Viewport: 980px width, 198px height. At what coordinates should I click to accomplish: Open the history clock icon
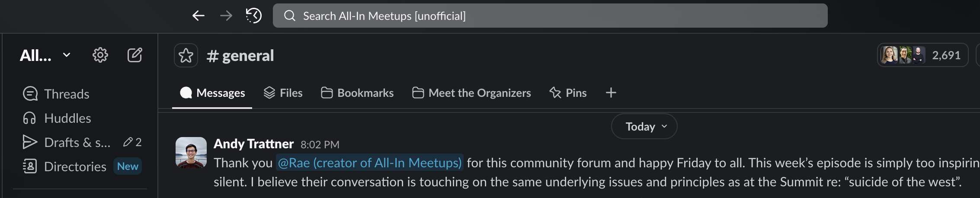coord(254,16)
